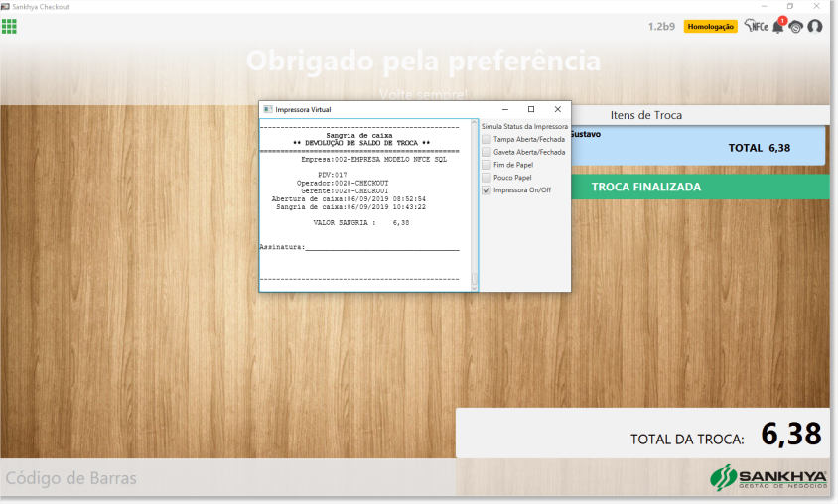Click the TOTAL 6,38 item row
This screenshot has height=504, width=838.
pyautogui.click(x=698, y=145)
